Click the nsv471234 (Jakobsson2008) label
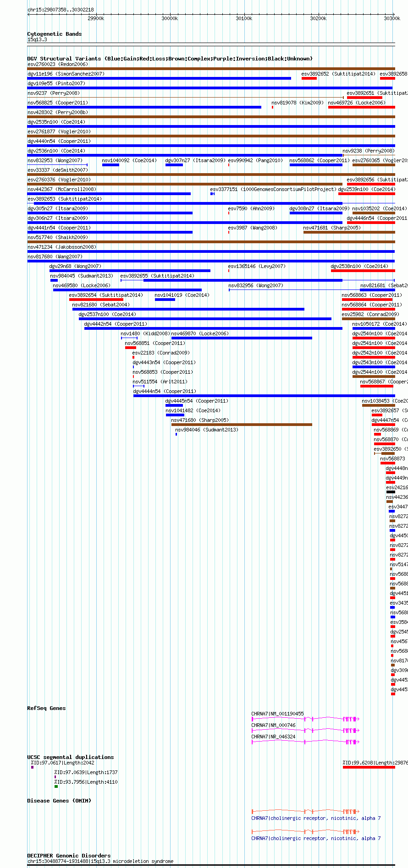 click(62, 247)
